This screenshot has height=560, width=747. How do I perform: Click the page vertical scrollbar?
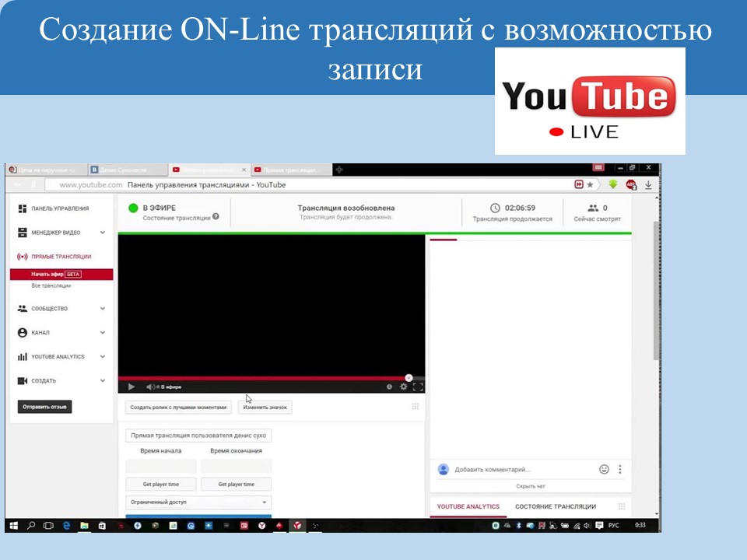(x=657, y=290)
